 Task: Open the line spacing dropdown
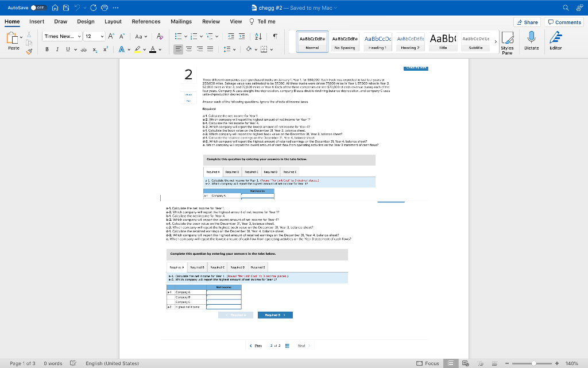[230, 49]
